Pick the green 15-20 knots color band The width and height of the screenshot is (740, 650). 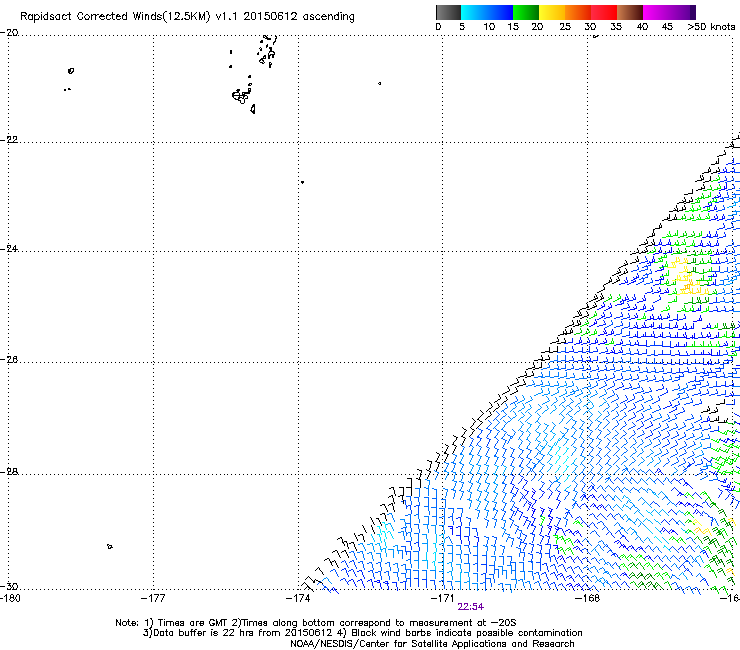click(526, 13)
